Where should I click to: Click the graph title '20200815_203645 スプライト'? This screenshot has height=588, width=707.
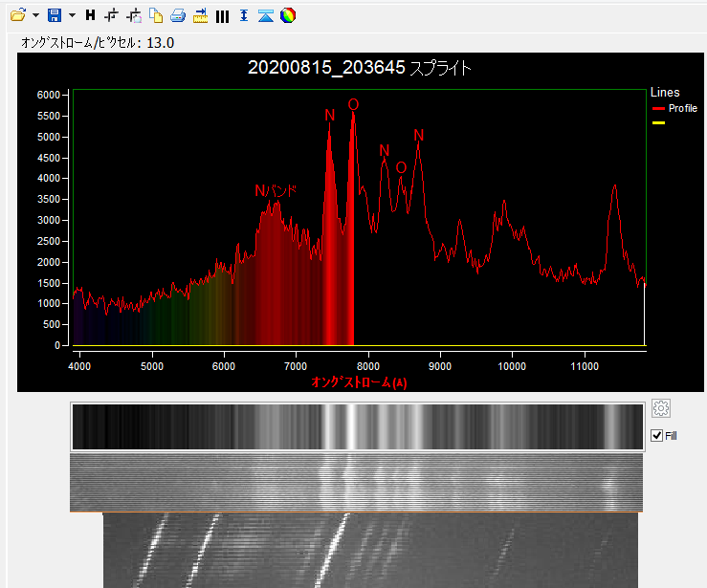[x=360, y=68]
